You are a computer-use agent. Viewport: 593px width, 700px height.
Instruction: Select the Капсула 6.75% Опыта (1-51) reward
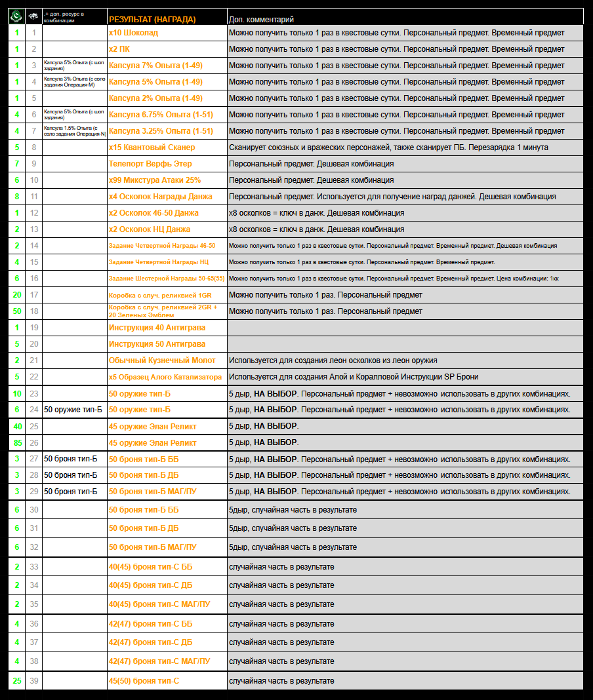click(x=161, y=115)
